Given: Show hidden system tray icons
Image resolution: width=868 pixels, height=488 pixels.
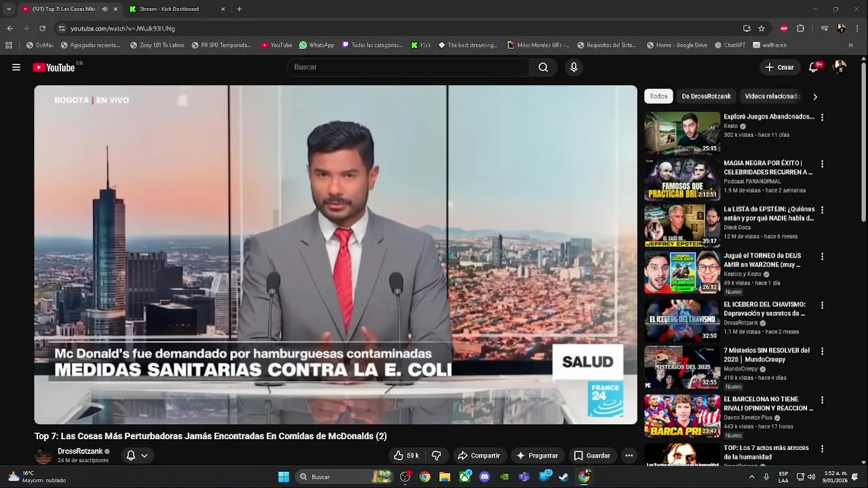Looking at the screenshot, I should [751, 476].
